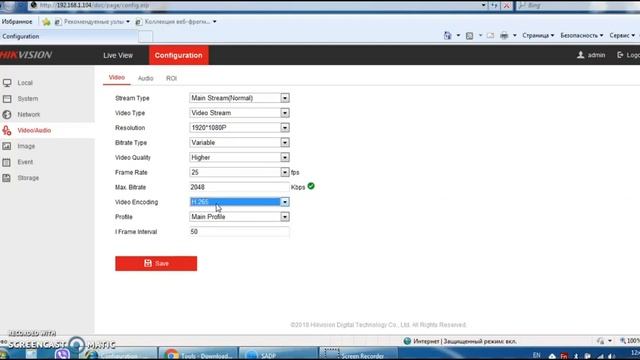Screen dimensions: 640x360
Task: Go to the Live View page
Action: pyautogui.click(x=118, y=55)
